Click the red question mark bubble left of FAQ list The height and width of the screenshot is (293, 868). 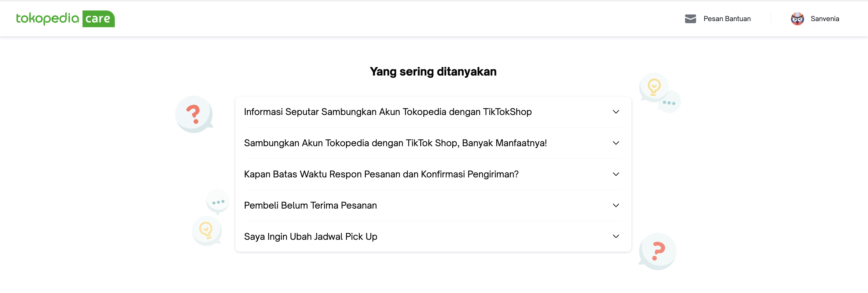(x=194, y=114)
